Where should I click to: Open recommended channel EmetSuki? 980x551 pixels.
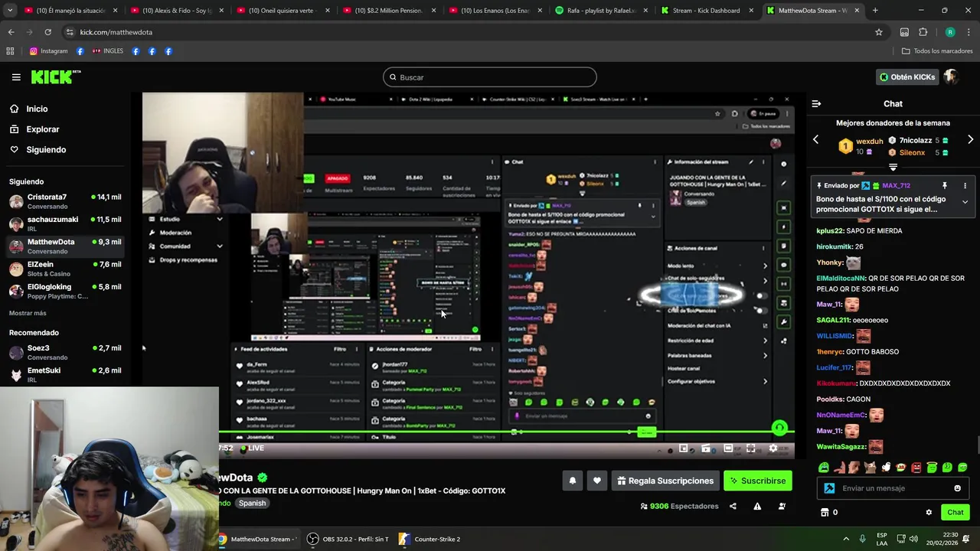pyautogui.click(x=64, y=374)
